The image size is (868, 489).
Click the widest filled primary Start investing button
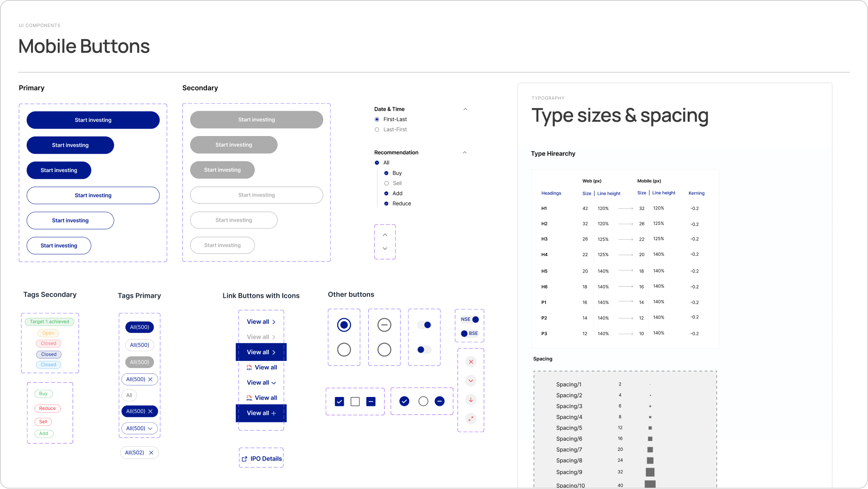pyautogui.click(x=93, y=120)
